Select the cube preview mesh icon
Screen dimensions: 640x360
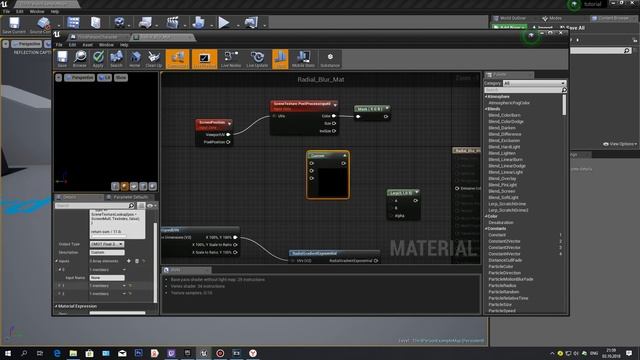143,187
